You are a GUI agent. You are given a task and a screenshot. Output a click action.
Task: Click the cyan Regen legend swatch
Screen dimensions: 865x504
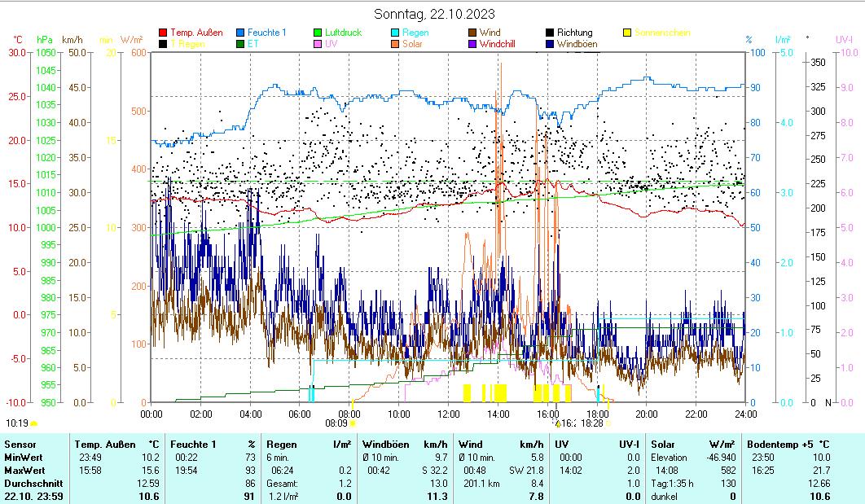[395, 33]
